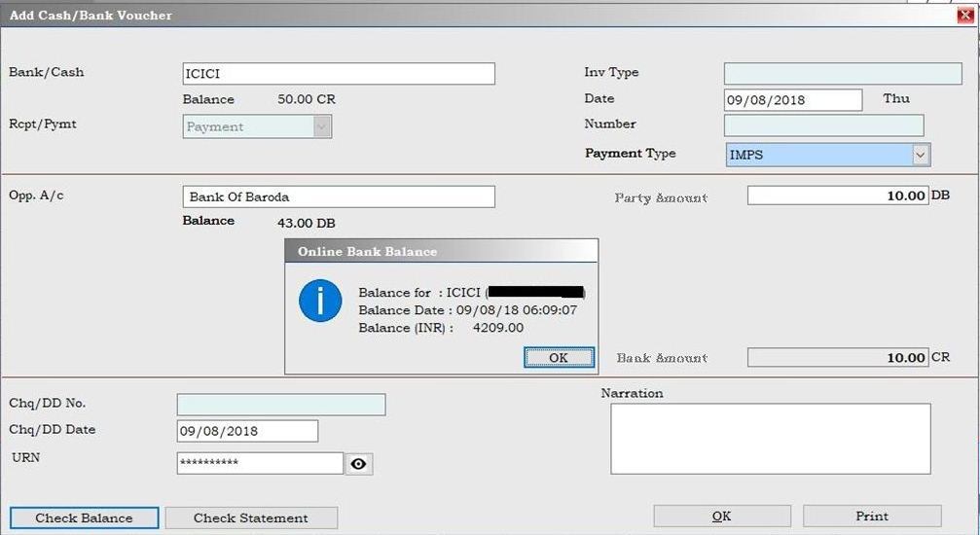The width and height of the screenshot is (980, 535).
Task: Select the Chq/DD Date field
Action: [247, 431]
